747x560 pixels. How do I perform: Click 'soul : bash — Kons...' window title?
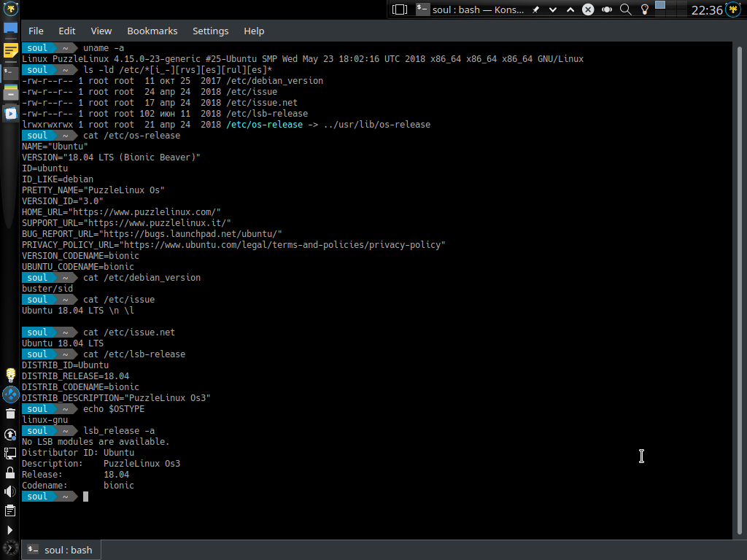pos(478,9)
